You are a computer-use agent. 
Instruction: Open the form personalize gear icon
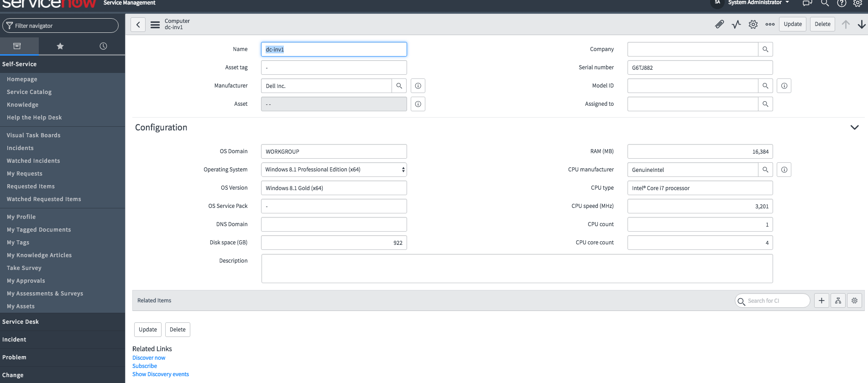(x=753, y=24)
